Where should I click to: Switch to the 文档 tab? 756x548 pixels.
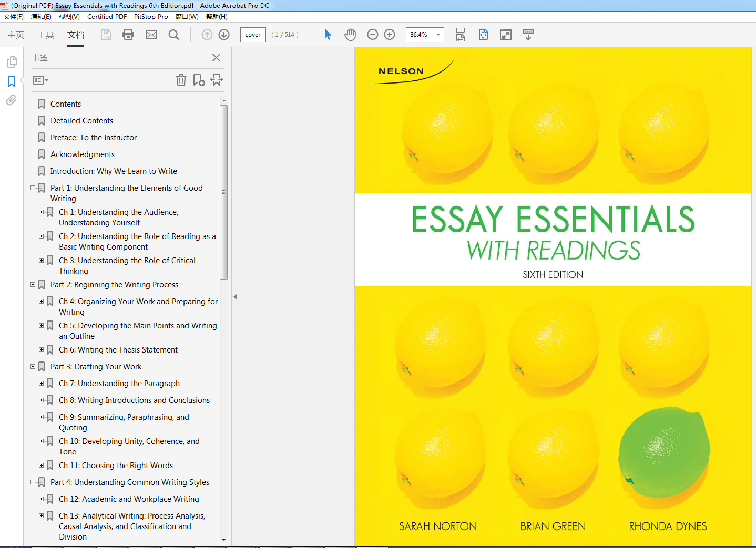point(76,35)
